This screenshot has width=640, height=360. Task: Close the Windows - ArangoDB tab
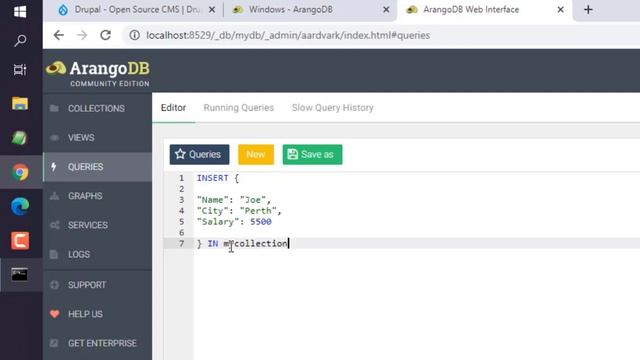pos(386,9)
